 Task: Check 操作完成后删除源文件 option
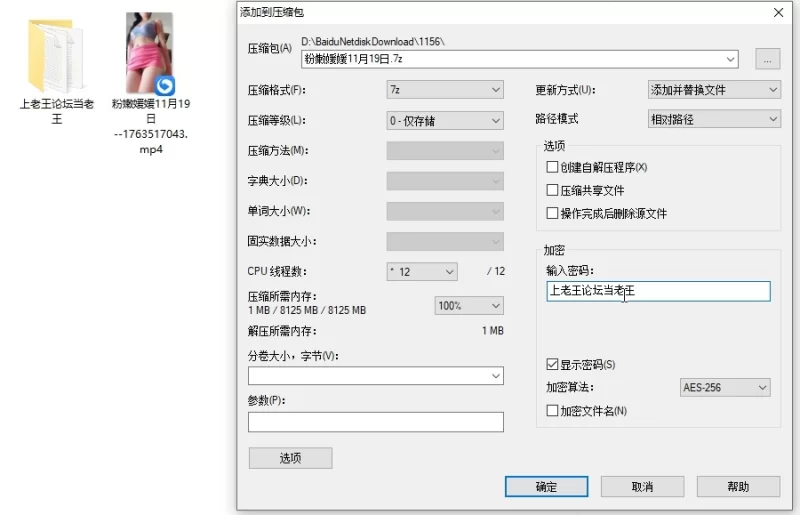[x=552, y=213]
